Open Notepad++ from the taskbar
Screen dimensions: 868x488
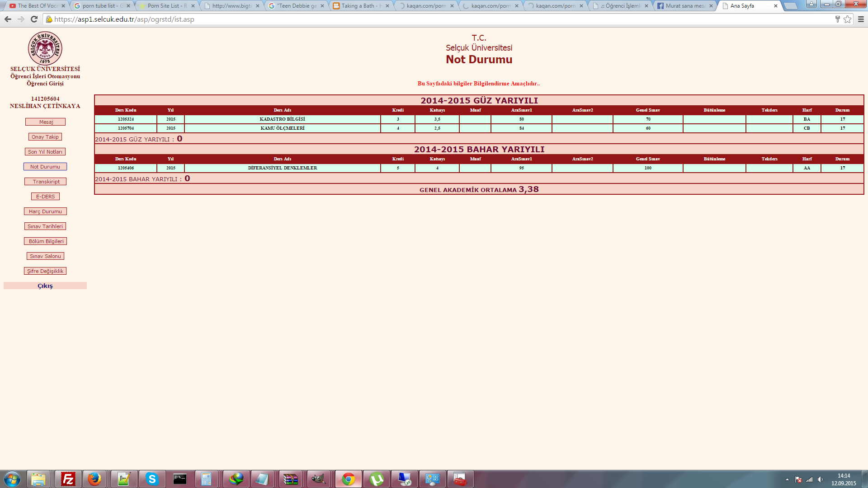pyautogui.click(x=124, y=479)
